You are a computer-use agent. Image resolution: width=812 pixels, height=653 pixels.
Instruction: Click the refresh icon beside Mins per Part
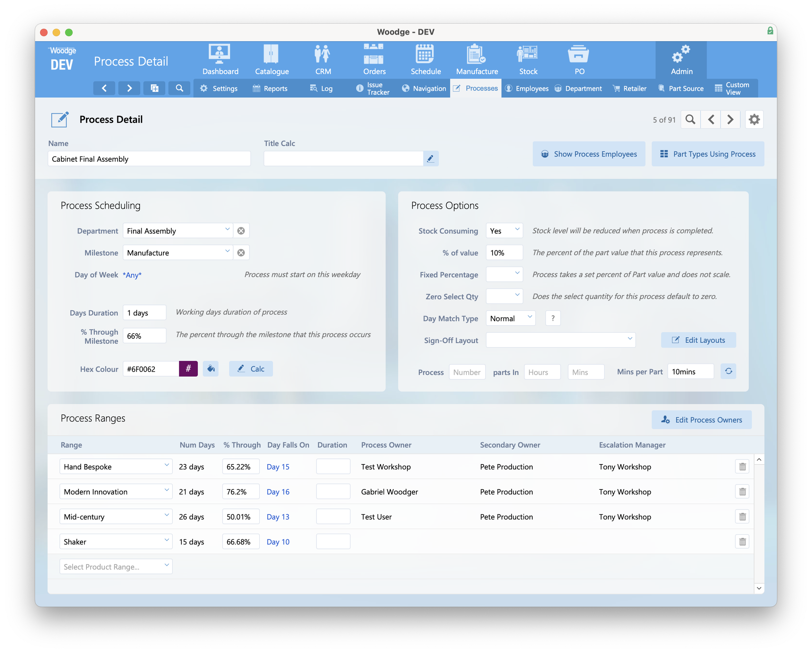click(x=729, y=372)
